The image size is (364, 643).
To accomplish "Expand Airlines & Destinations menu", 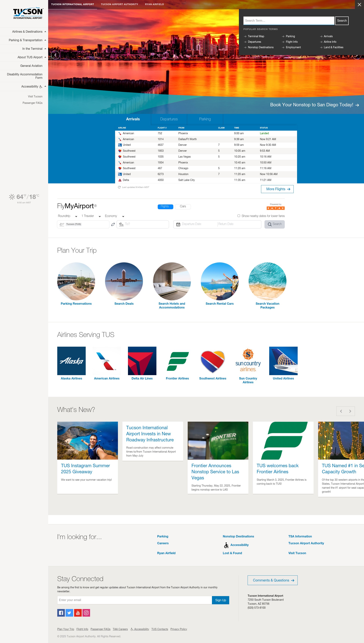I will click(45, 32).
